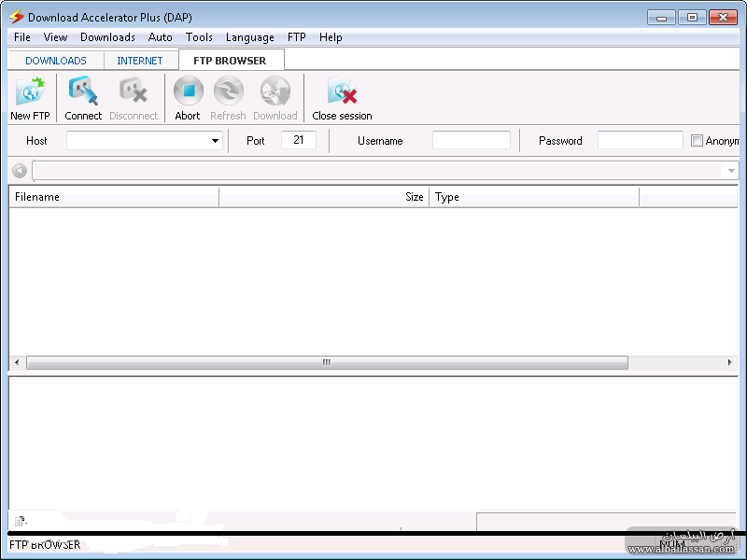
Task: Click the right arrow of the horizontal scrollbar
Action: (729, 362)
